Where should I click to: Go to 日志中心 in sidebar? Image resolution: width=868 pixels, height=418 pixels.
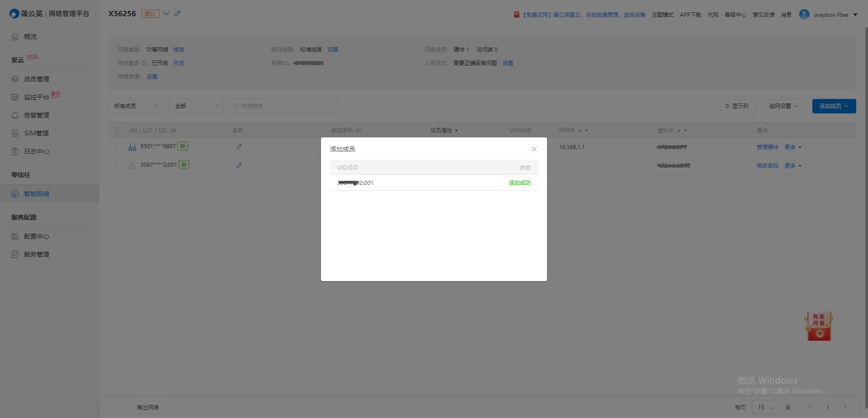coord(37,151)
